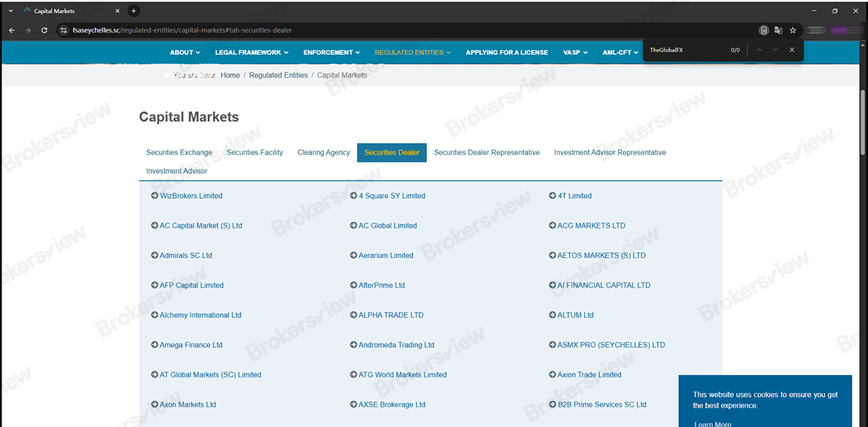Click arrow icon beside ATG World Markets Limited

[353, 375]
